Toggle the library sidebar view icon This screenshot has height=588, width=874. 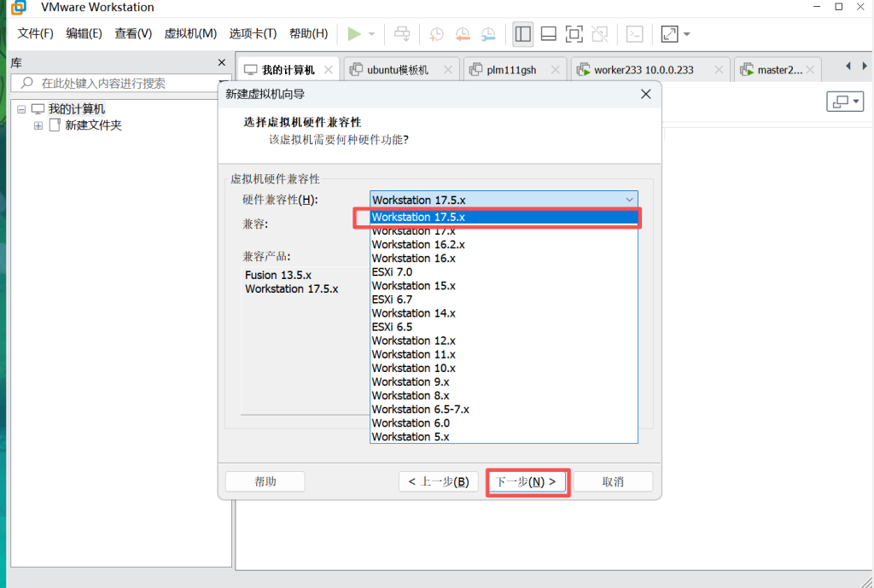[523, 34]
